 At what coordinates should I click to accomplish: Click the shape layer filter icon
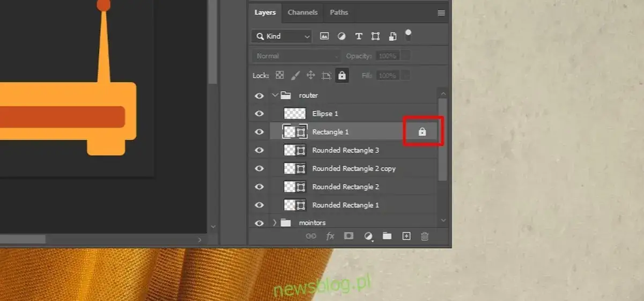375,36
